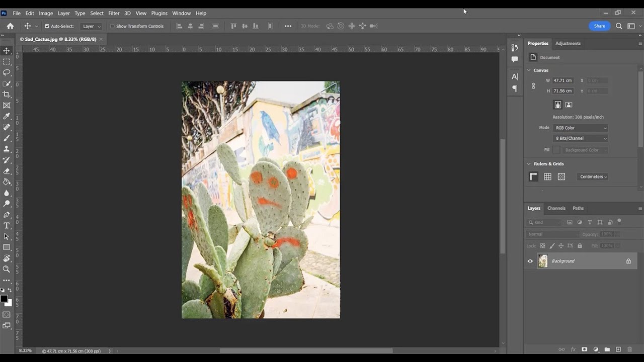Click the zoom percentage field 8.33%
The image size is (644, 362).
(x=25, y=350)
